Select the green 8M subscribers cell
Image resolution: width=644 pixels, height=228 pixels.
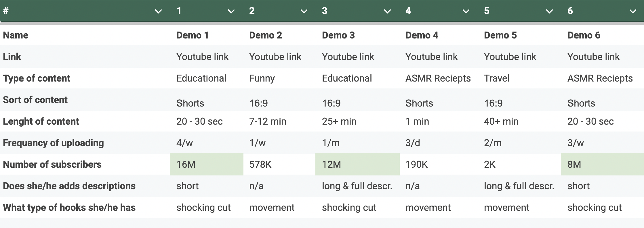602,164
